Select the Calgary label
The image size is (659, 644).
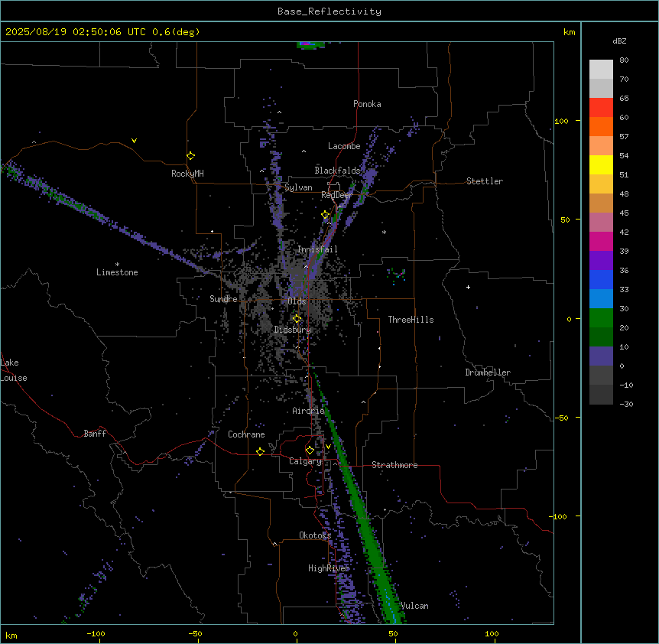tap(305, 461)
